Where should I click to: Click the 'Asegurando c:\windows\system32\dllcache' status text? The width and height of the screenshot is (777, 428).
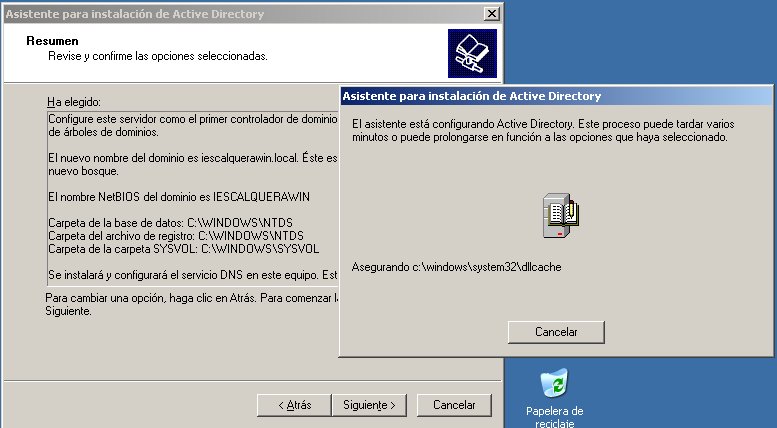[456, 267]
